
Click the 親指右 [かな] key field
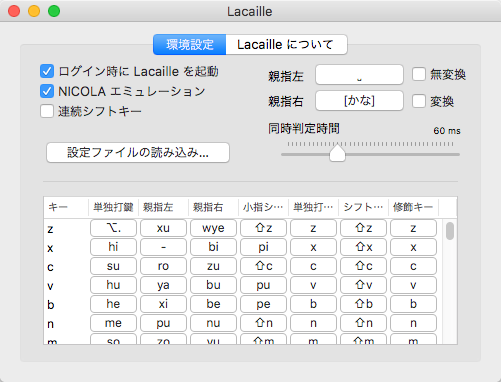(x=359, y=100)
